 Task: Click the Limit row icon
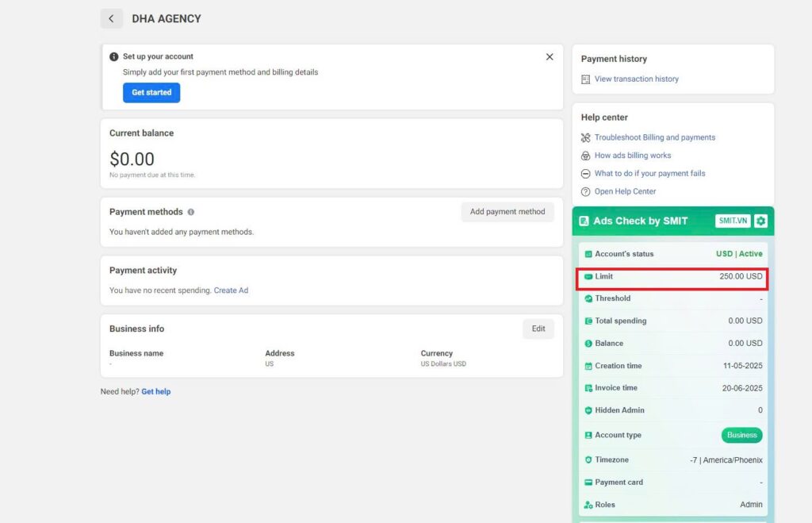[x=588, y=277]
